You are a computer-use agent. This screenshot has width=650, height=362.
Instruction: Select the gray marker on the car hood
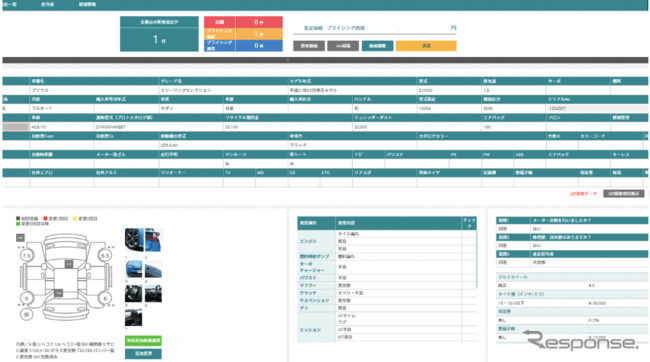point(69,264)
